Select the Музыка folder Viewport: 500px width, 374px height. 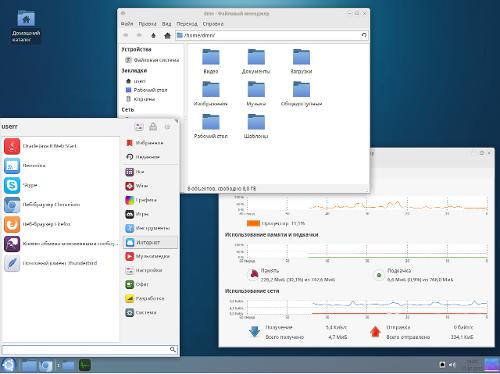[256, 94]
